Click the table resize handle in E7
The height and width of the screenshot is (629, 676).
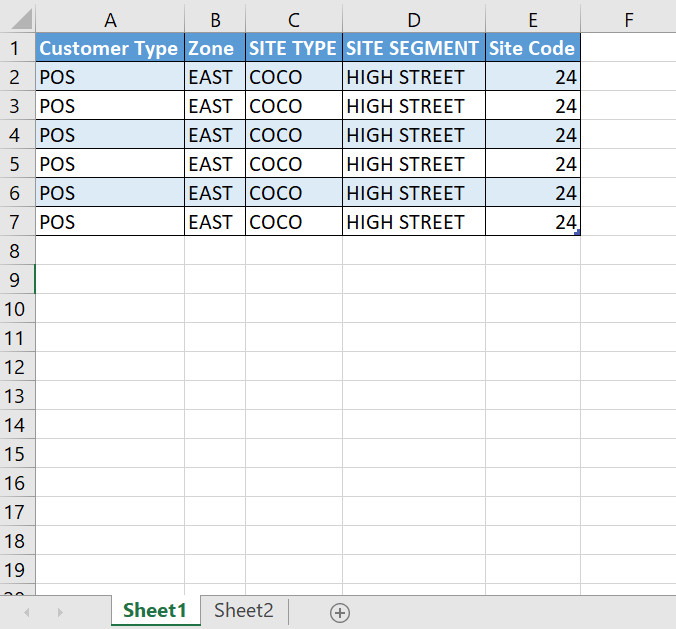click(577, 232)
